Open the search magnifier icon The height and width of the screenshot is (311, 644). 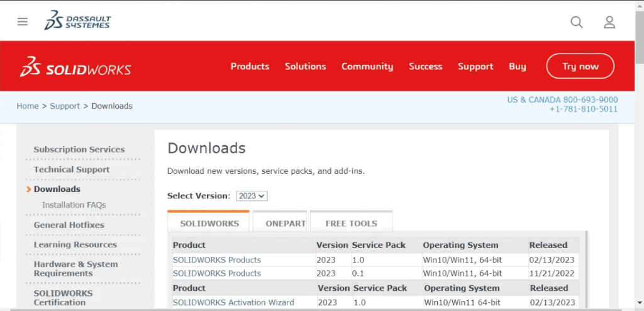[x=577, y=22]
